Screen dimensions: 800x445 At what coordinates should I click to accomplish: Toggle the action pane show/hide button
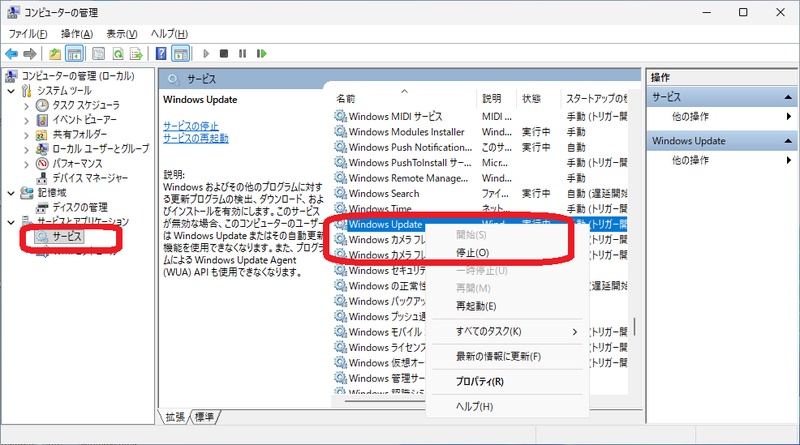[180, 54]
